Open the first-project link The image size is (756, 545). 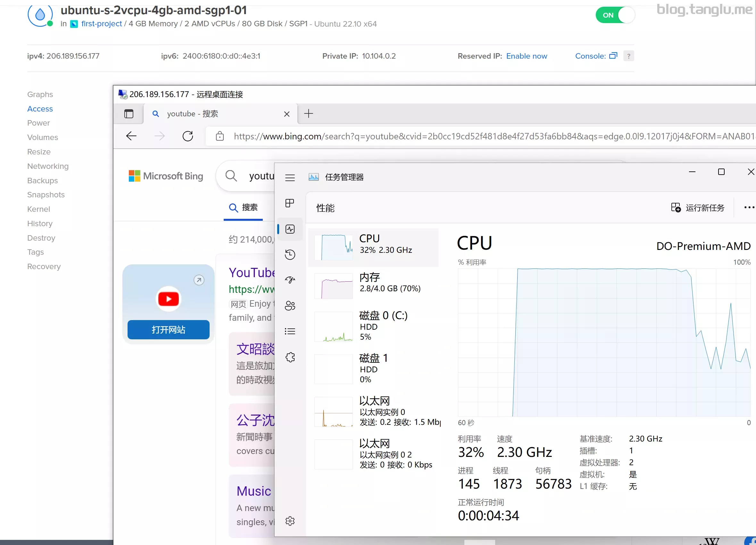pyautogui.click(x=101, y=24)
